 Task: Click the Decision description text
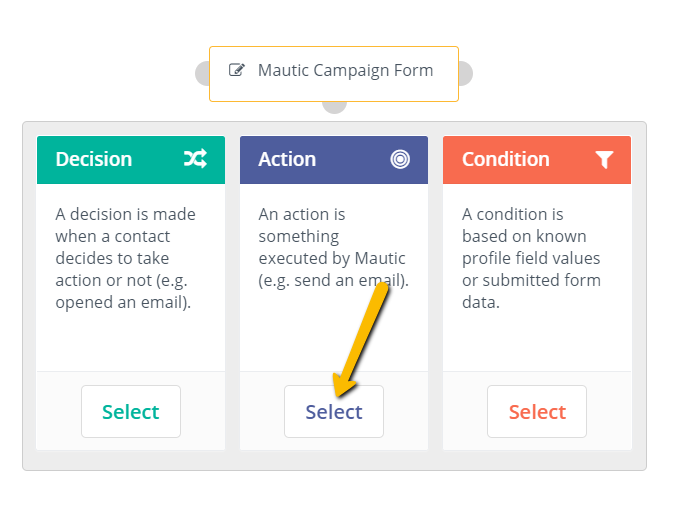click(x=125, y=258)
